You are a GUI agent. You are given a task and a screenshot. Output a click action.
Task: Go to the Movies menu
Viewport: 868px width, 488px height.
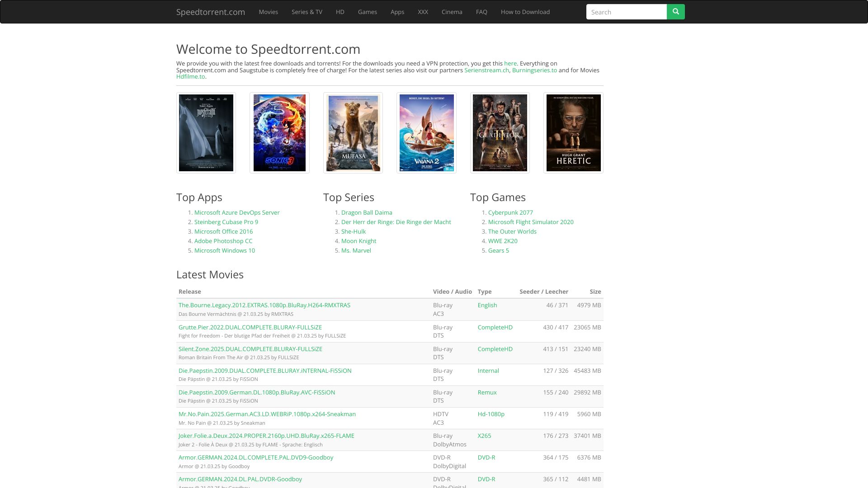tap(268, 12)
